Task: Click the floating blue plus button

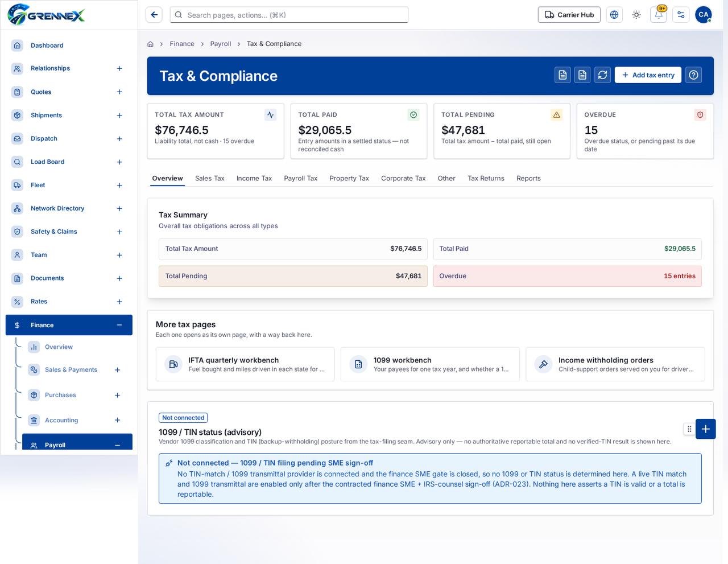Action: (x=705, y=429)
